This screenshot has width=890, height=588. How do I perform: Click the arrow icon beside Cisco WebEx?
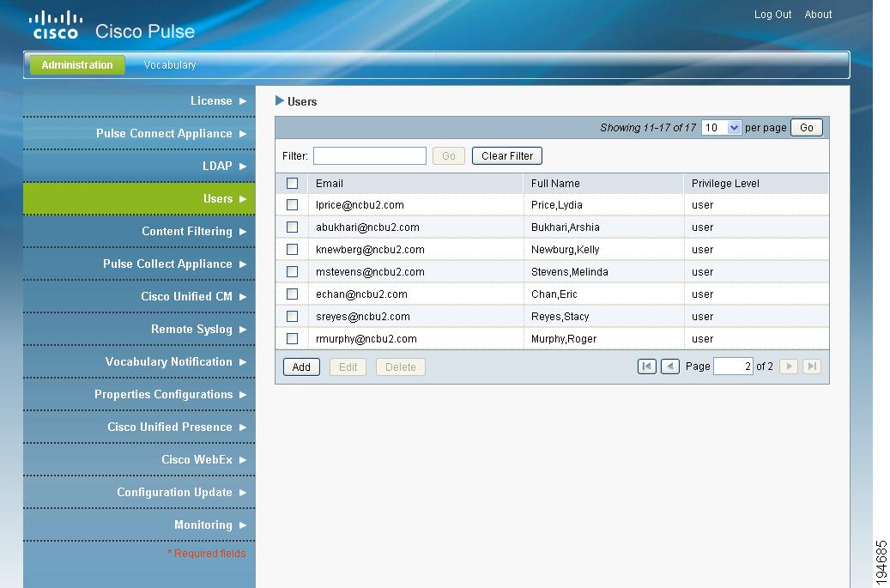tap(244, 459)
